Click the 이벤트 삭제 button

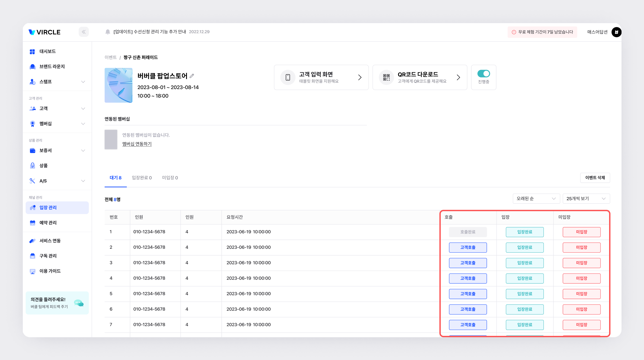(x=595, y=178)
